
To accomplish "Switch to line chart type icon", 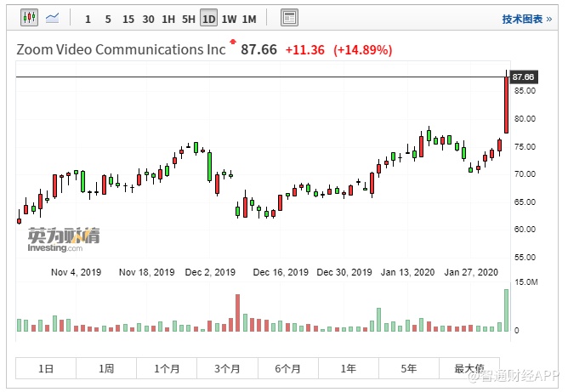I will pyautogui.click(x=53, y=18).
